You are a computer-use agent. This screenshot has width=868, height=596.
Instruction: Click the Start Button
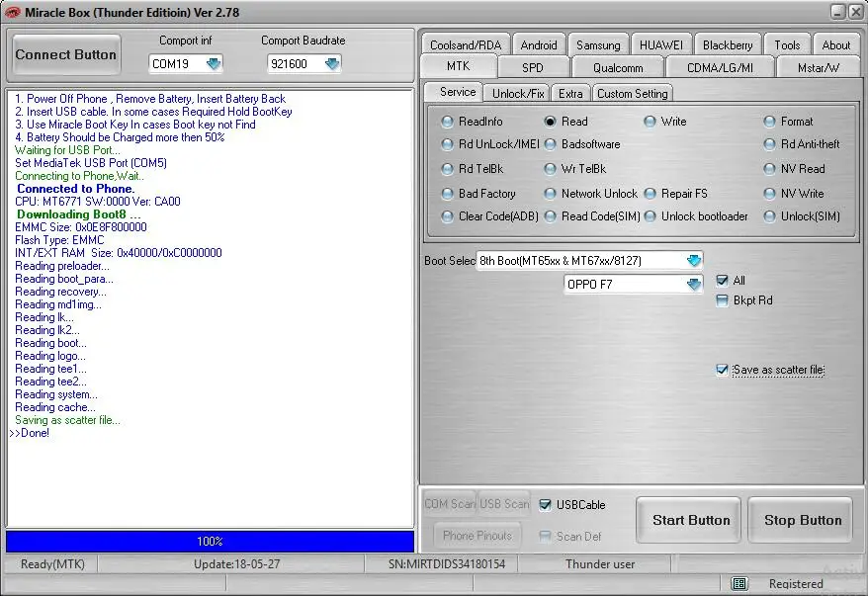click(x=691, y=520)
